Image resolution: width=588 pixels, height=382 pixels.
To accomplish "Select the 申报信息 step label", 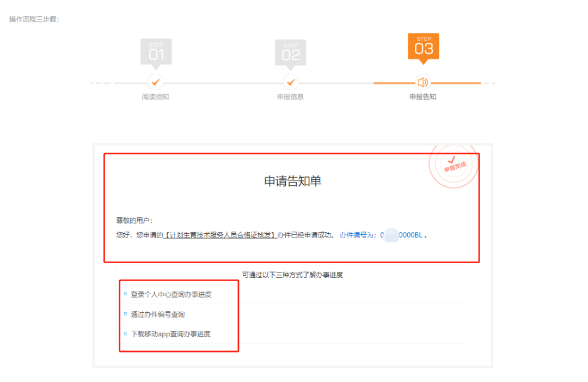I will tap(291, 96).
